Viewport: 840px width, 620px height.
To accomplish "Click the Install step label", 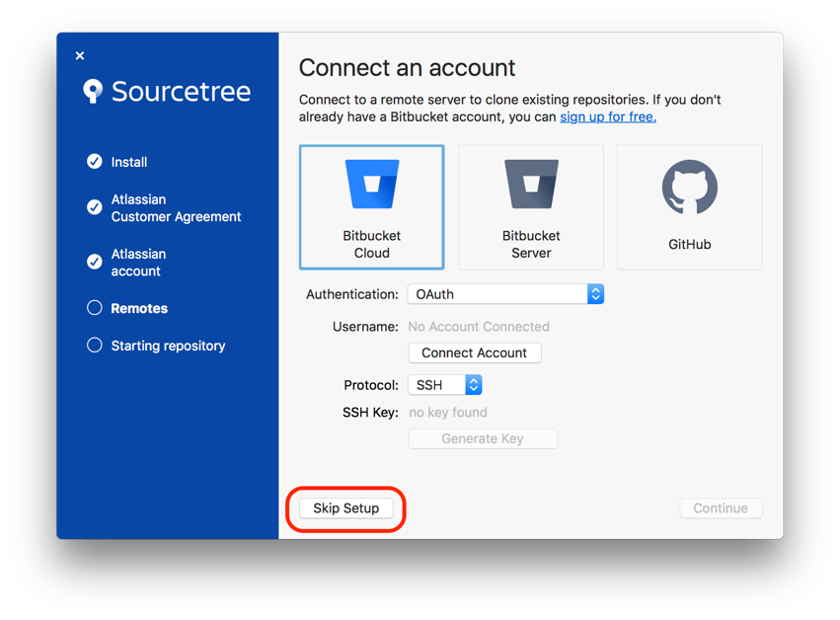I will (x=129, y=162).
